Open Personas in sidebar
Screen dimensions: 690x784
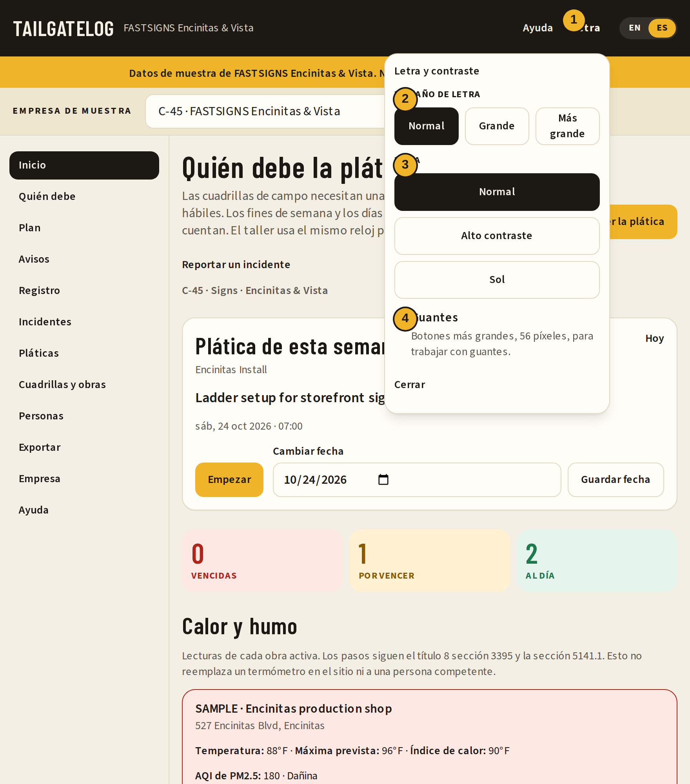pyautogui.click(x=84, y=416)
